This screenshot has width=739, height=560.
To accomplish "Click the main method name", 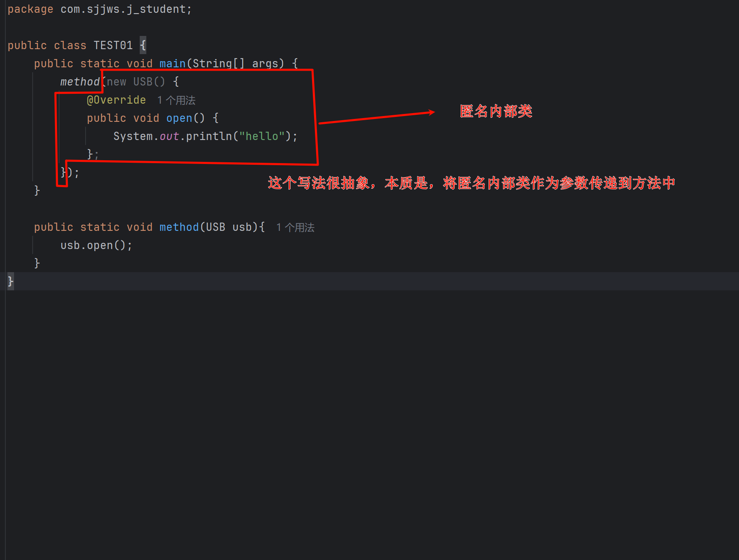I will click(172, 64).
